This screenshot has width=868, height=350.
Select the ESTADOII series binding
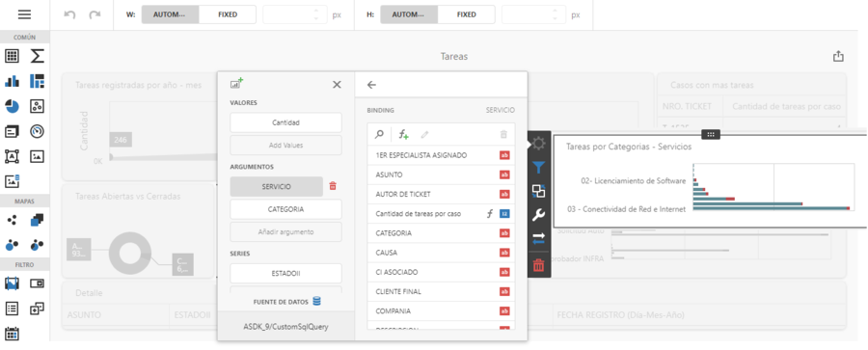[x=285, y=273]
